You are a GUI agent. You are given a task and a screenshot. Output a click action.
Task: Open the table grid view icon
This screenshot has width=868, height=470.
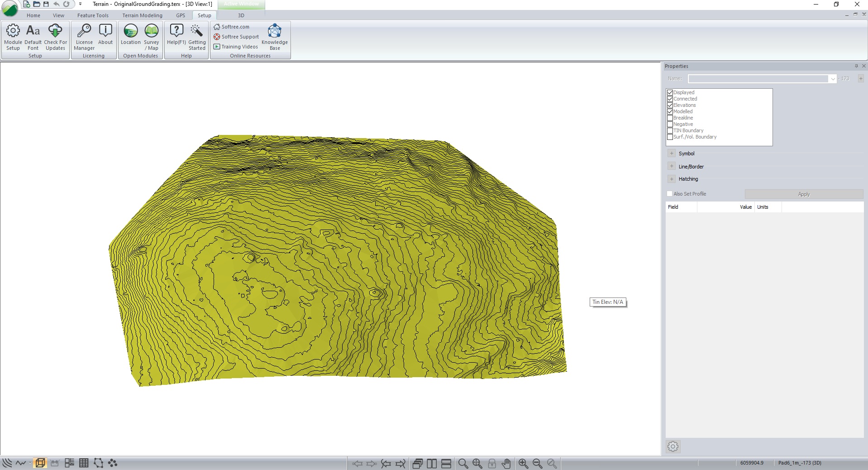click(x=84, y=463)
